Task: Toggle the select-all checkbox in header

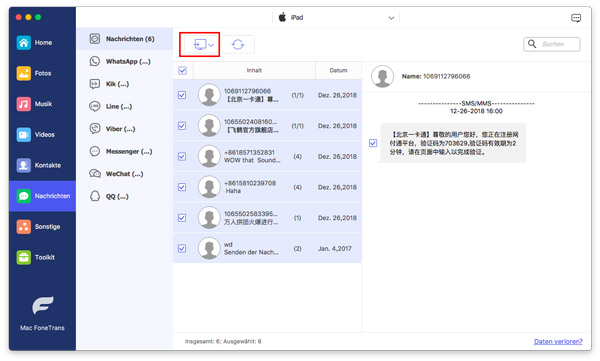Action: point(183,70)
